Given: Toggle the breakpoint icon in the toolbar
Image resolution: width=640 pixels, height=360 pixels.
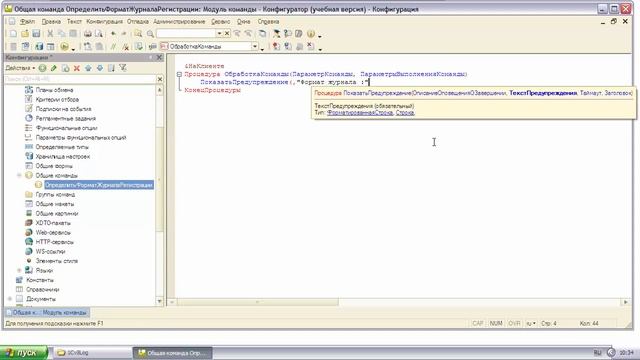Looking at the screenshot, I should pos(276,47).
